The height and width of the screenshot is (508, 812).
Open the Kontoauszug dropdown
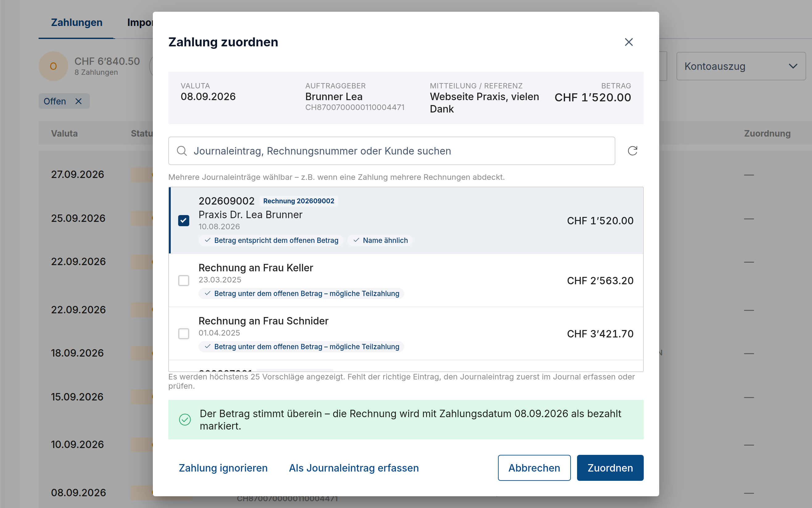(x=741, y=66)
